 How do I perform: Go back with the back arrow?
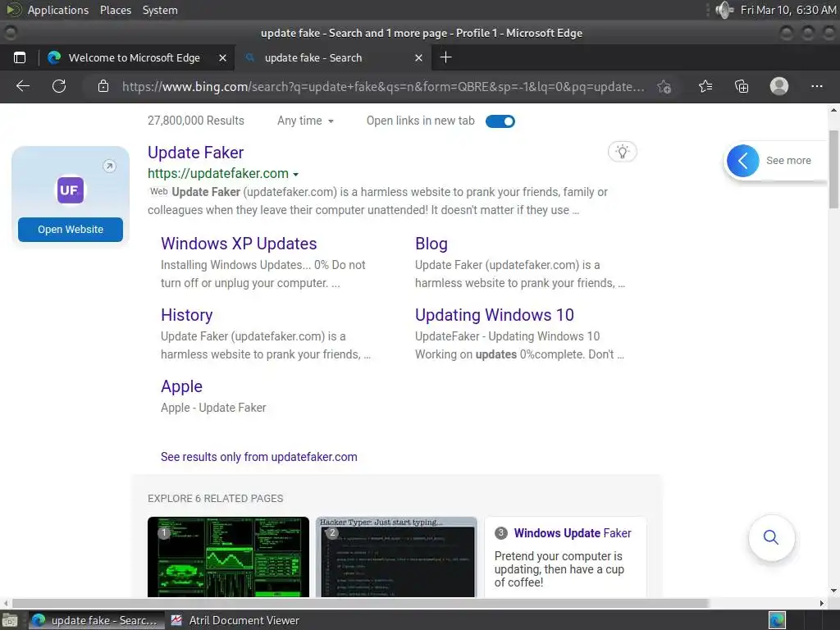[23, 86]
